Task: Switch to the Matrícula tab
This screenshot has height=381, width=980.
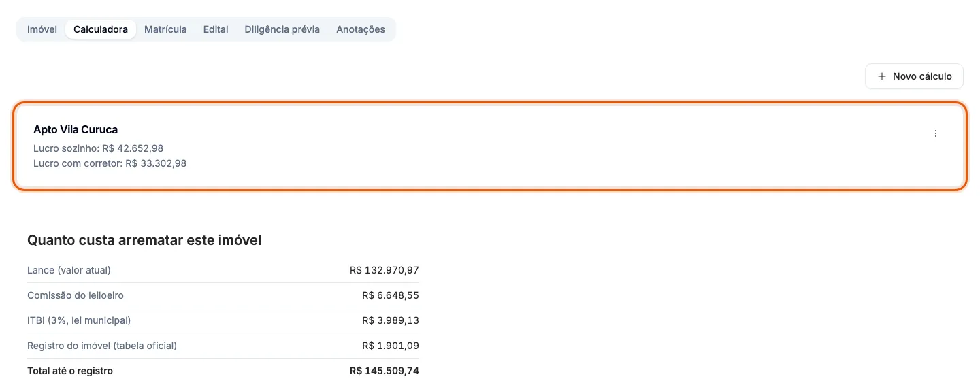Action: point(165,29)
